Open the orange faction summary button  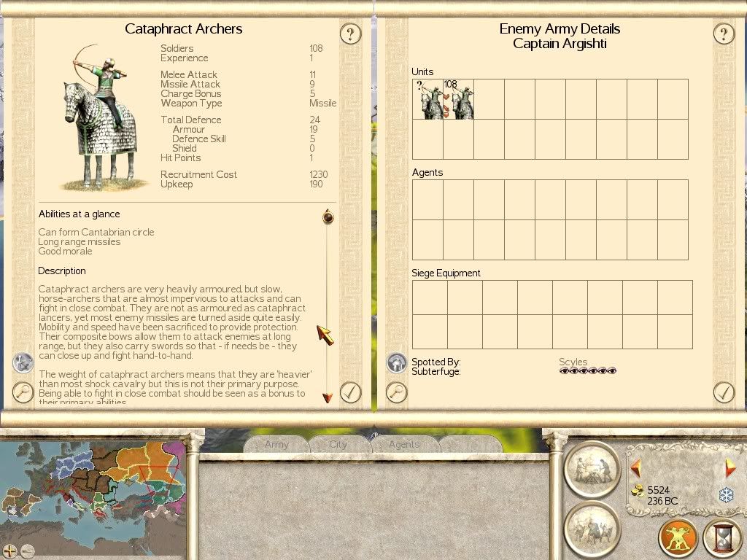(678, 538)
